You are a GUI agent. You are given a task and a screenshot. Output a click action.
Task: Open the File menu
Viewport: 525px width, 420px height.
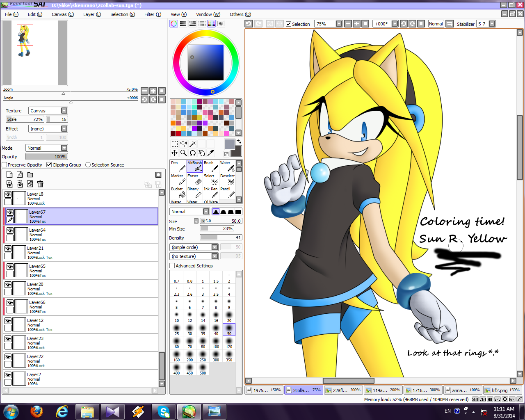11,14
